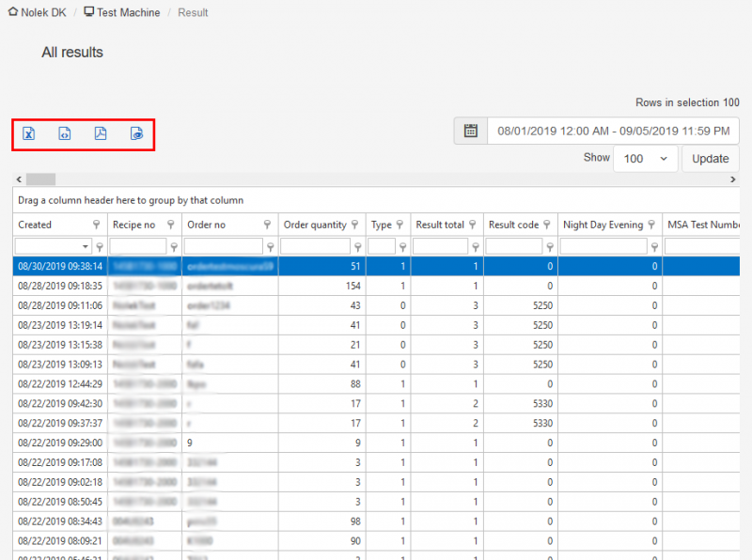Open the Created filter date dropdown
The height and width of the screenshot is (560, 752).
tap(85, 246)
